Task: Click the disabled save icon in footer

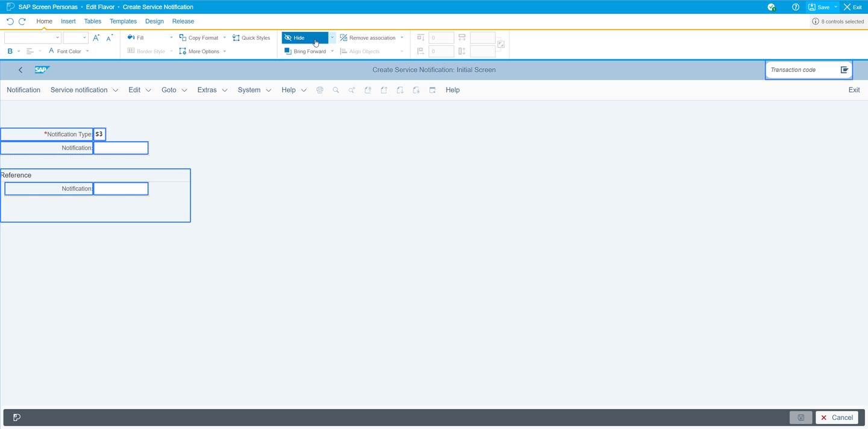Action: [x=801, y=418]
